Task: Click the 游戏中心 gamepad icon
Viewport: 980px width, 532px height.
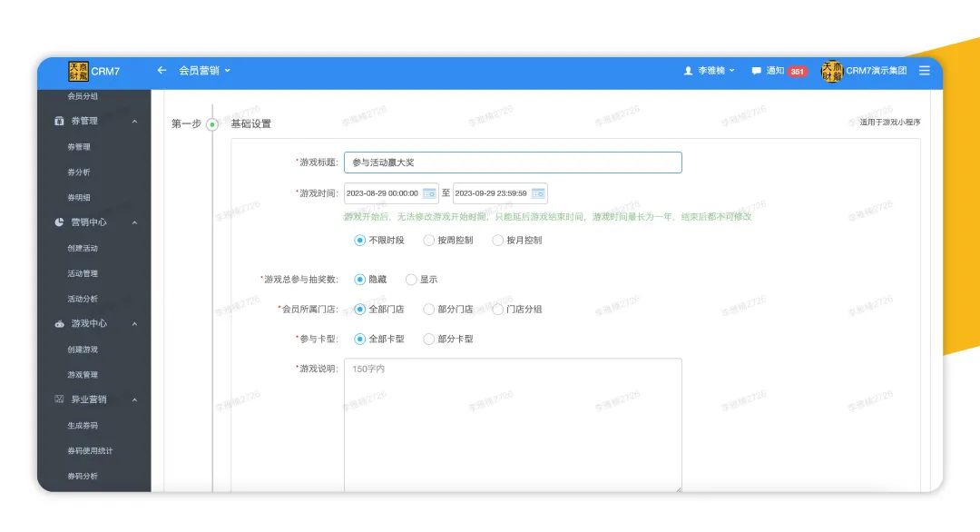Action: [x=59, y=324]
